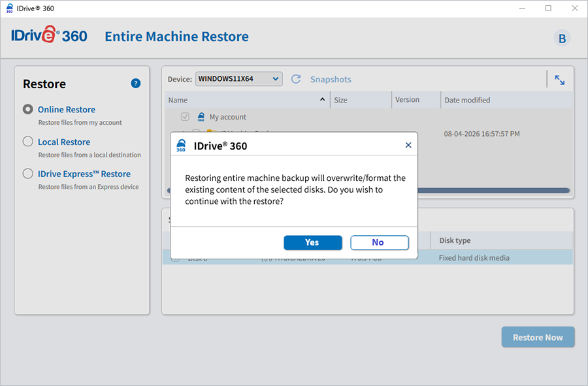
Task: Select the Local Restore option
Action: (27, 141)
